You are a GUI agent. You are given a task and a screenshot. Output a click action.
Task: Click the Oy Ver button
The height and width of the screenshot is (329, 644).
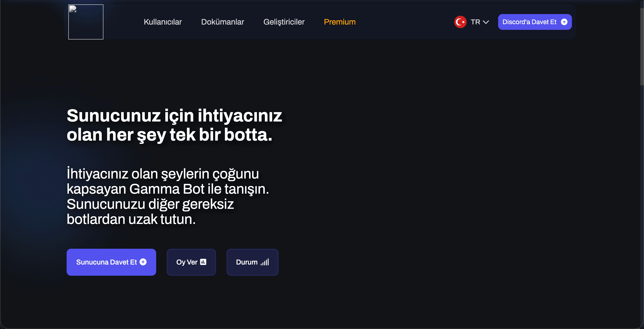click(x=191, y=262)
